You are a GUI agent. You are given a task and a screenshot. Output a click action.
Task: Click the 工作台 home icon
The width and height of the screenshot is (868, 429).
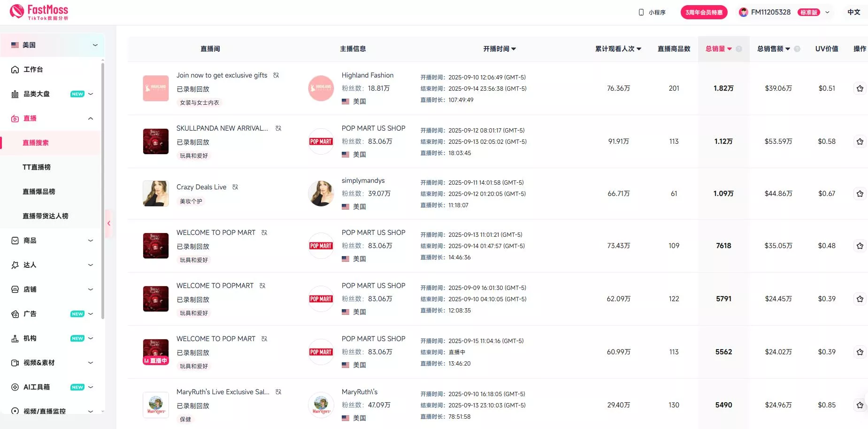coord(15,70)
